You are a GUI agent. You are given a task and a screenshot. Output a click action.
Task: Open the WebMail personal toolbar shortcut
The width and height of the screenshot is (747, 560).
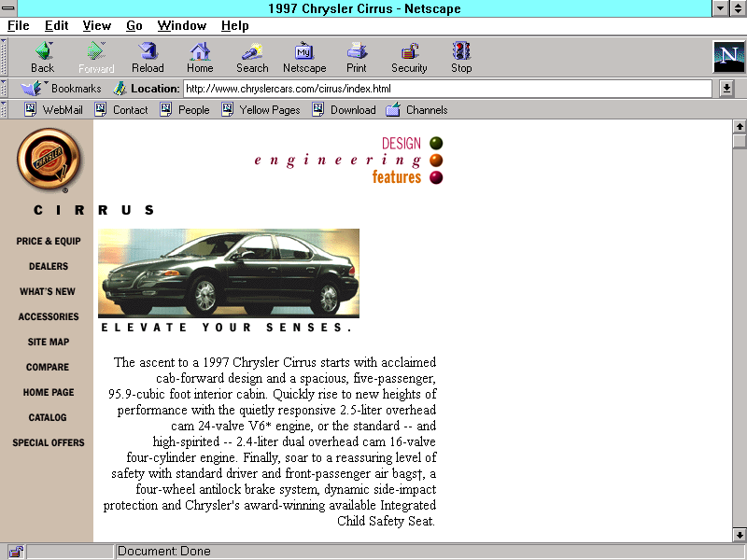pos(53,110)
